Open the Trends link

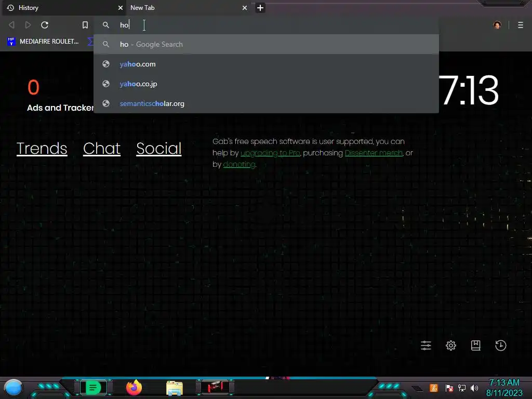pyautogui.click(x=42, y=149)
